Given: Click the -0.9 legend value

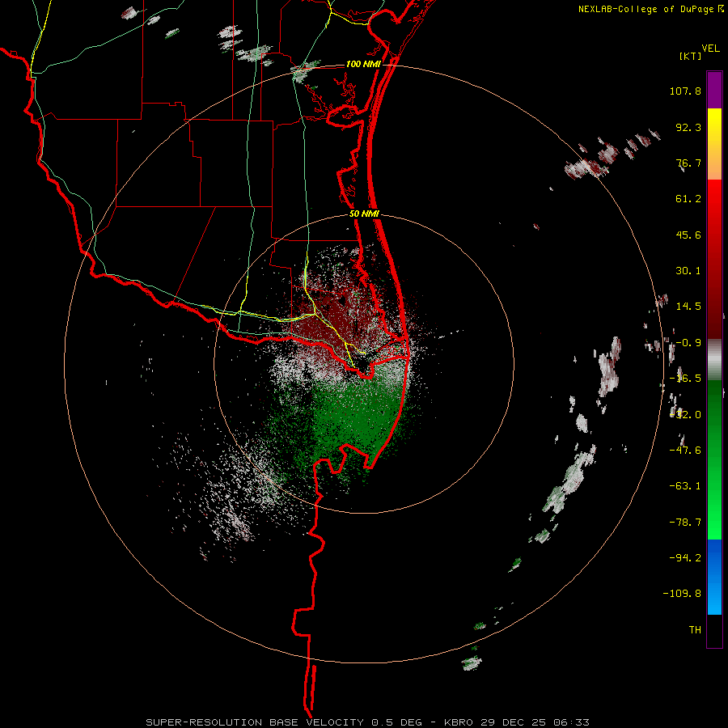Looking at the screenshot, I should tap(688, 343).
